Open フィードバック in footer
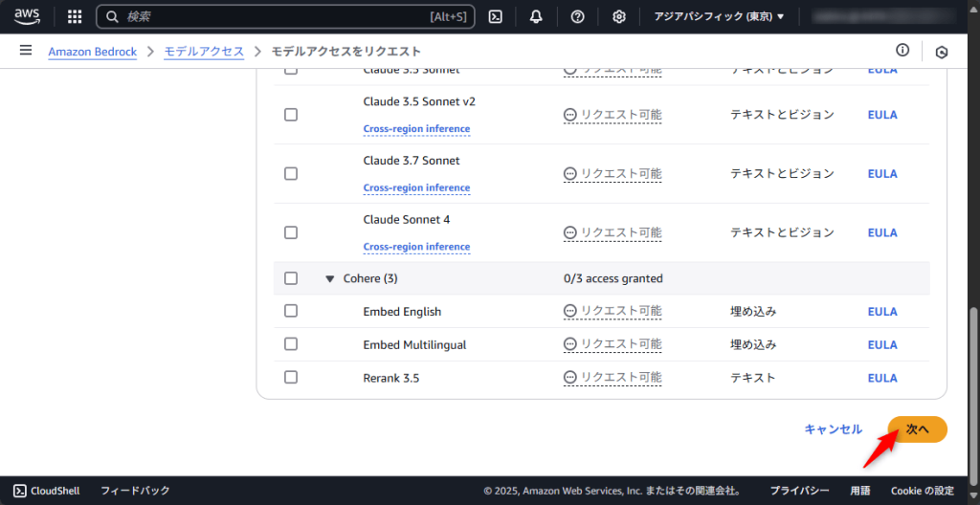This screenshot has width=980, height=505. [135, 491]
